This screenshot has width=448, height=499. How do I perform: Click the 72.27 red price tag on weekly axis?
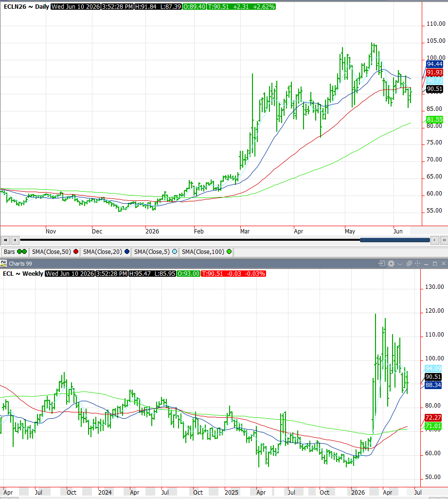click(x=433, y=417)
